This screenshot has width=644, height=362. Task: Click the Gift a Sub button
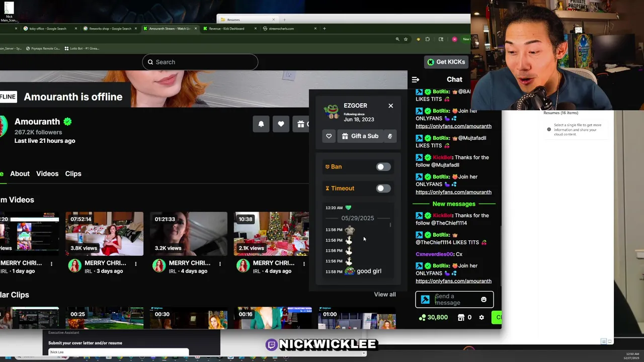(x=360, y=136)
